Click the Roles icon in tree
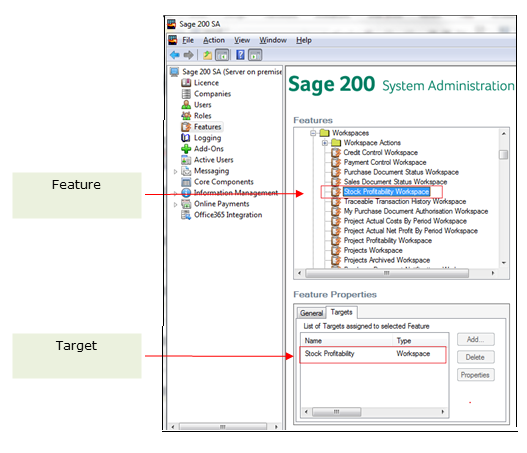This screenshot has height=453, width=527. point(186,116)
